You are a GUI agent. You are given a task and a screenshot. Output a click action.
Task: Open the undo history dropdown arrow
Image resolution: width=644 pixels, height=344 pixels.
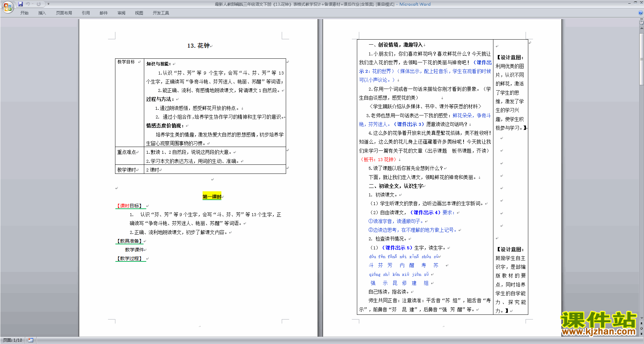pyautogui.click(x=33, y=4)
